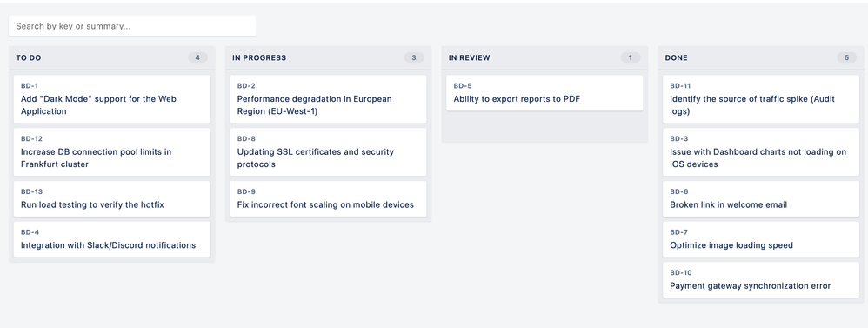The height and width of the screenshot is (328, 868).
Task: Open card BD-2 Performance degradation in European Region
Action: point(328,99)
